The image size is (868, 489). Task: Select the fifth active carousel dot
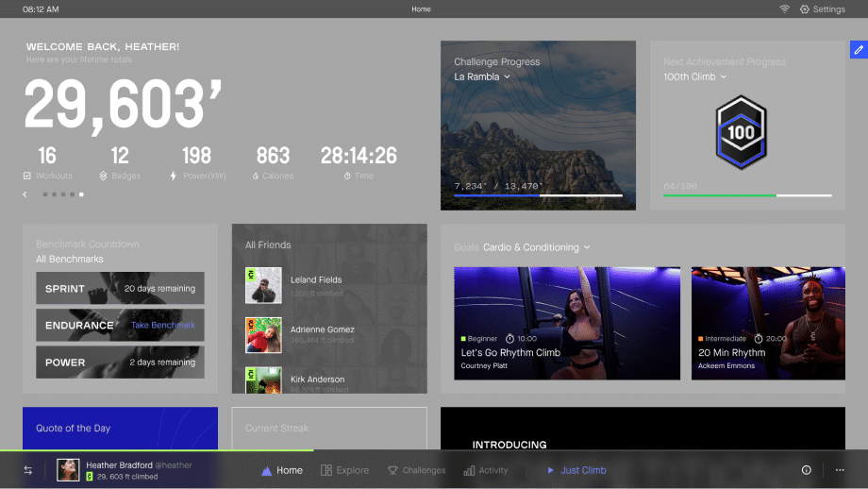(x=81, y=194)
